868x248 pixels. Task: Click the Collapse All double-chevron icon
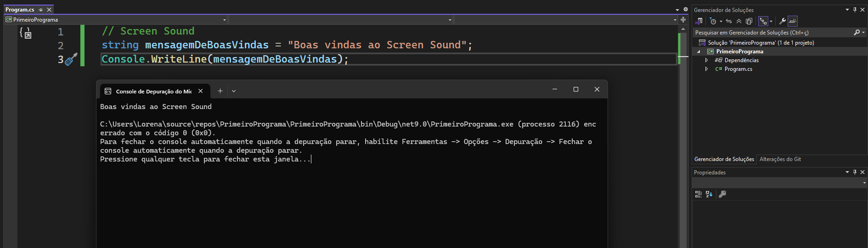[739, 21]
